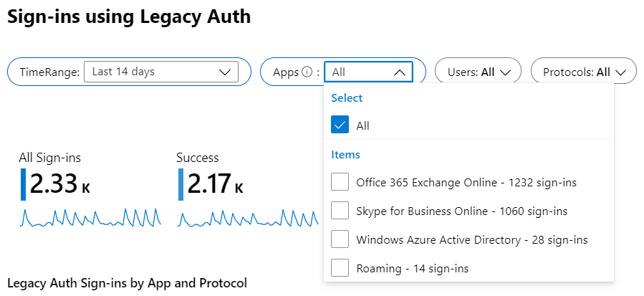Click the Apps info icon

pos(308,72)
